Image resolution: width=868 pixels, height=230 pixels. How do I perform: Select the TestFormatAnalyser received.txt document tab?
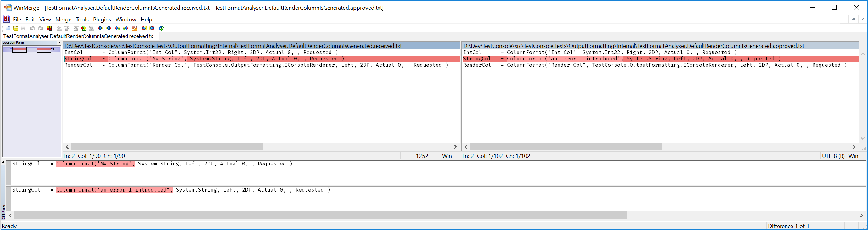tap(80, 36)
